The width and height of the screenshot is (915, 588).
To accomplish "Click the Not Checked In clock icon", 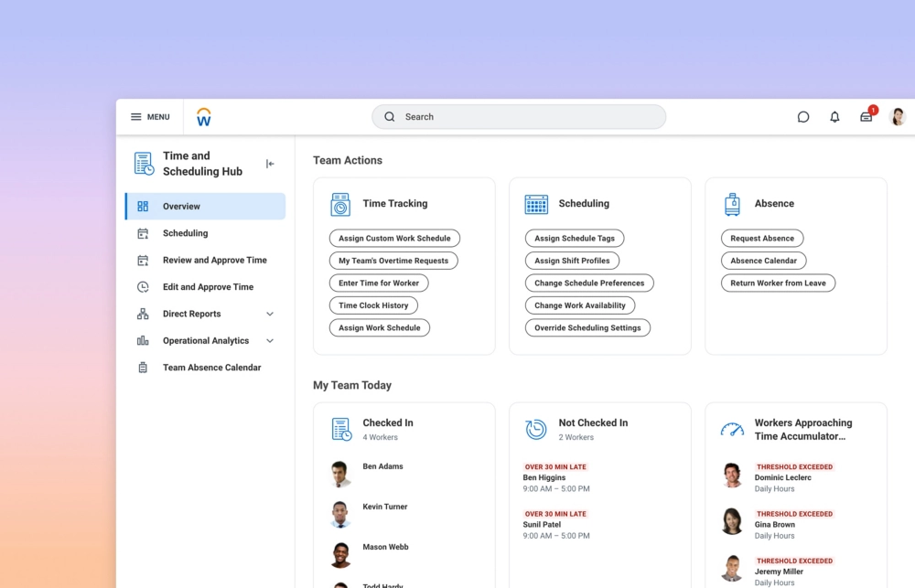I will pyautogui.click(x=536, y=429).
